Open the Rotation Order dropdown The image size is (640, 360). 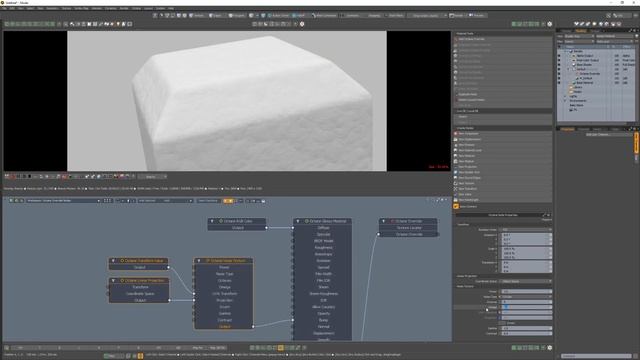tap(526, 230)
